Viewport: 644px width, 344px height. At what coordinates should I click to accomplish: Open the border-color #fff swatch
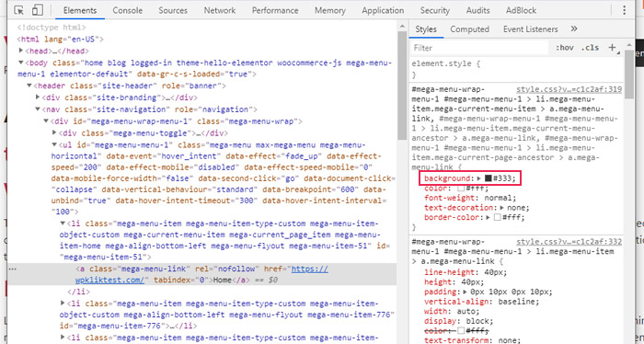(497, 218)
